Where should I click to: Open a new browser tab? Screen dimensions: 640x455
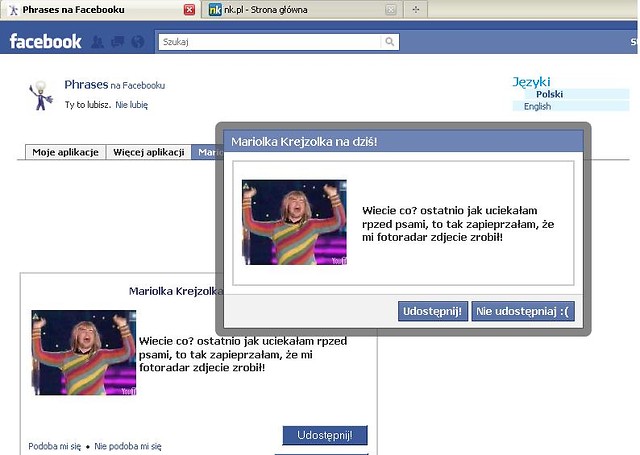coord(416,9)
